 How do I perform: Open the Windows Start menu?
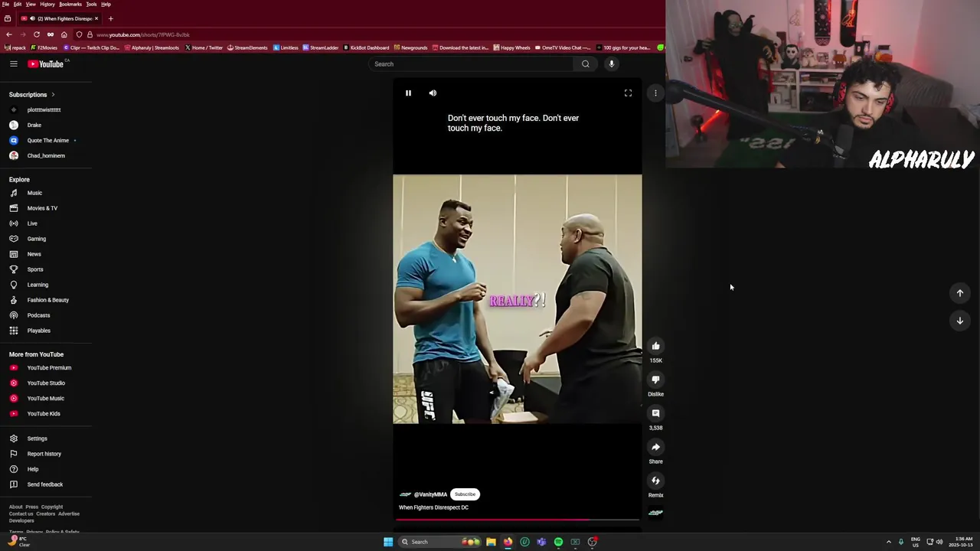[x=388, y=542]
